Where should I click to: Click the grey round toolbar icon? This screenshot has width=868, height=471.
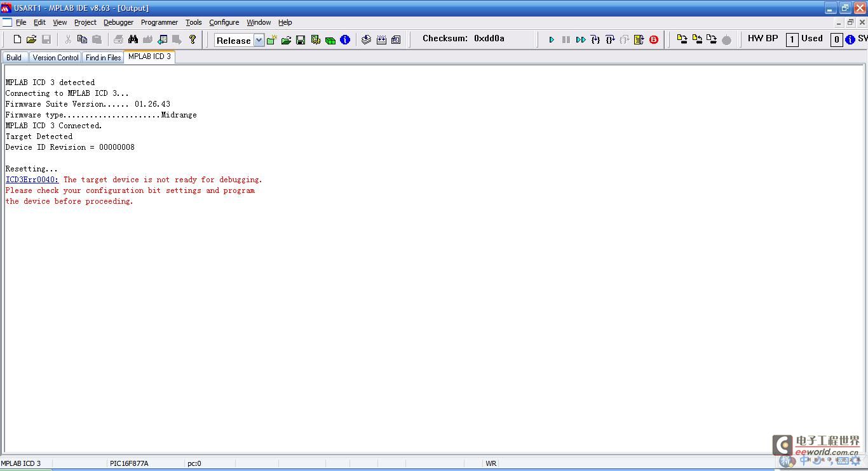[x=726, y=40]
